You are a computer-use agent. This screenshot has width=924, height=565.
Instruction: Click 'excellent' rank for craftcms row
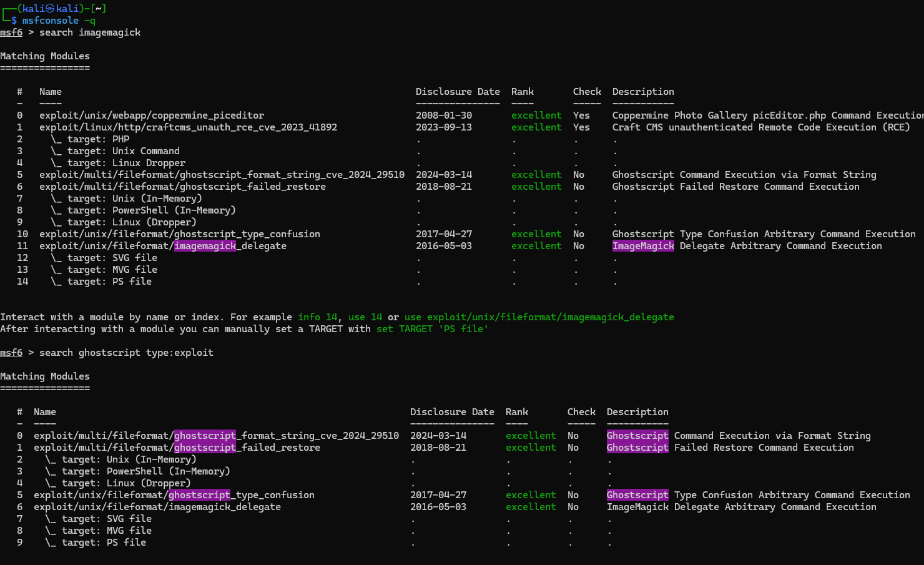tap(536, 127)
